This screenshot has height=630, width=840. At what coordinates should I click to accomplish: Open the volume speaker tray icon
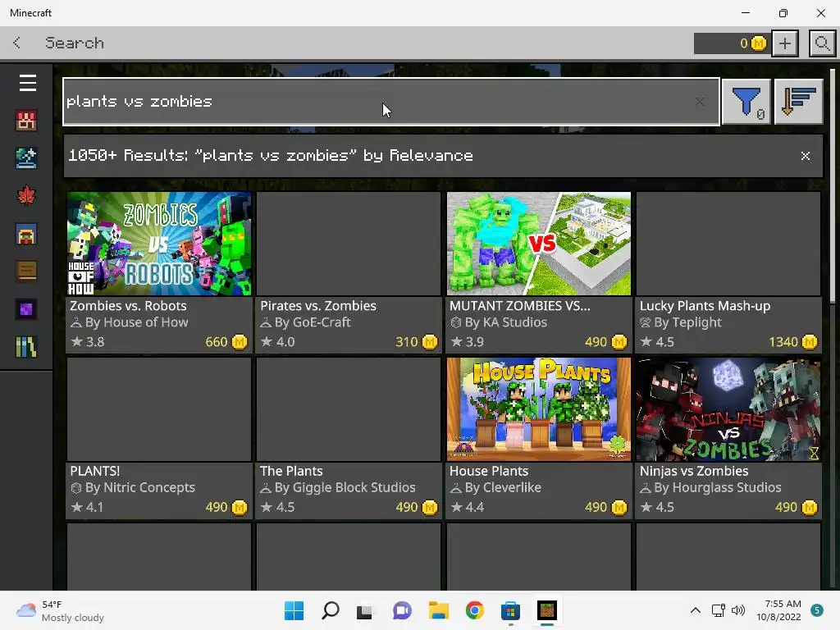point(738,610)
